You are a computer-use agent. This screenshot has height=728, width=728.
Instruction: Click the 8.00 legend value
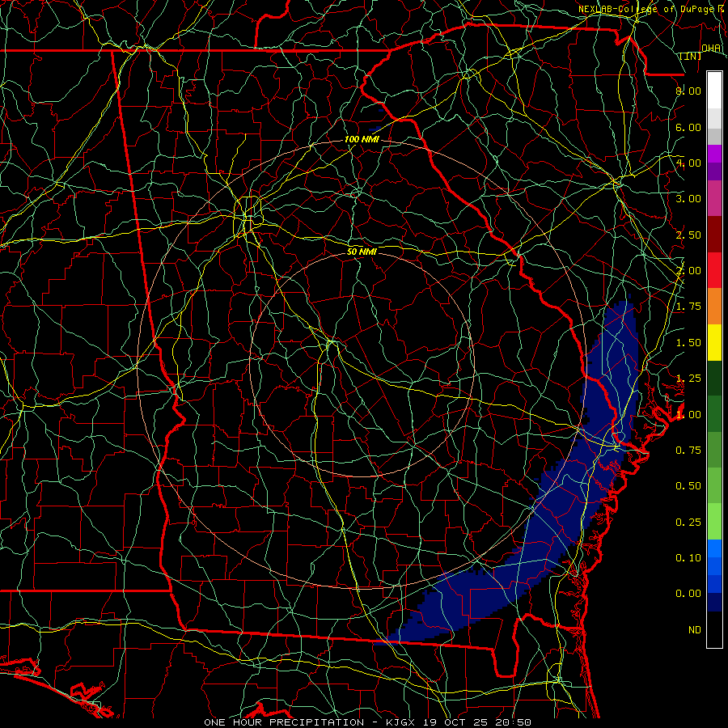[688, 91]
